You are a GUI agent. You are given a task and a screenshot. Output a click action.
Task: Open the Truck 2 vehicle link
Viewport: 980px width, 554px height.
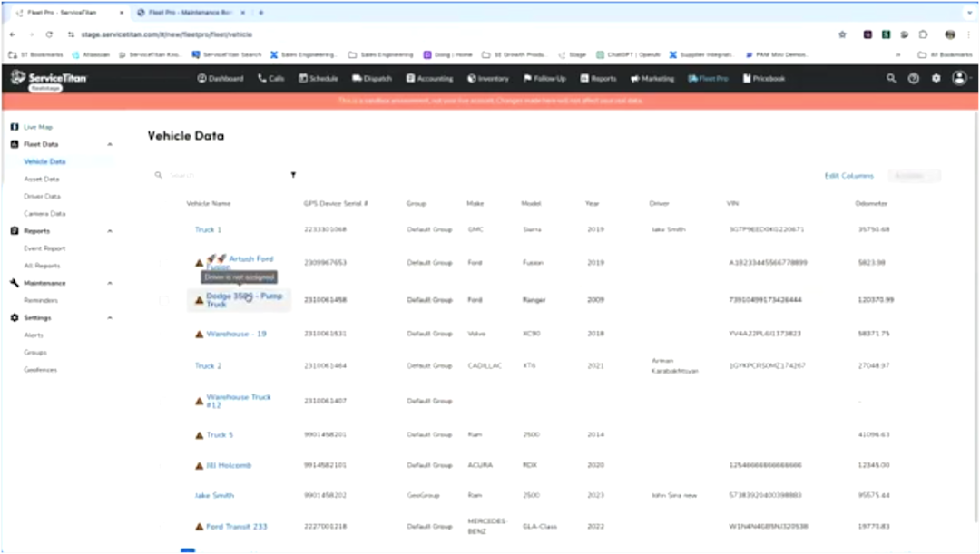208,366
